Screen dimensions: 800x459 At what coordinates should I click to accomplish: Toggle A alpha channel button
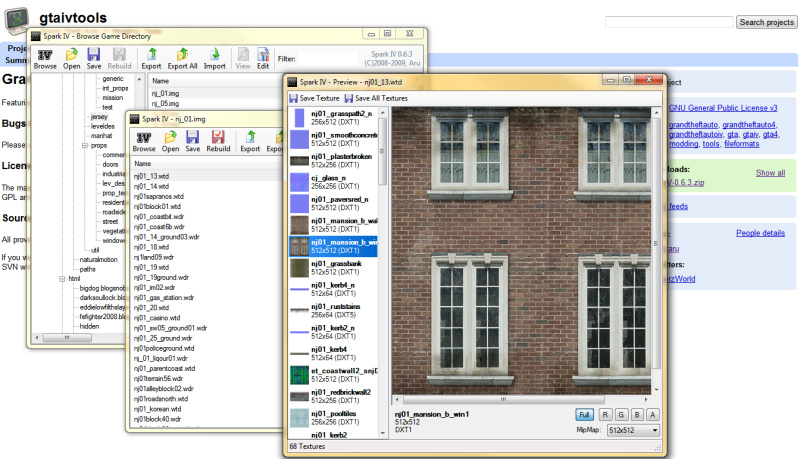653,415
